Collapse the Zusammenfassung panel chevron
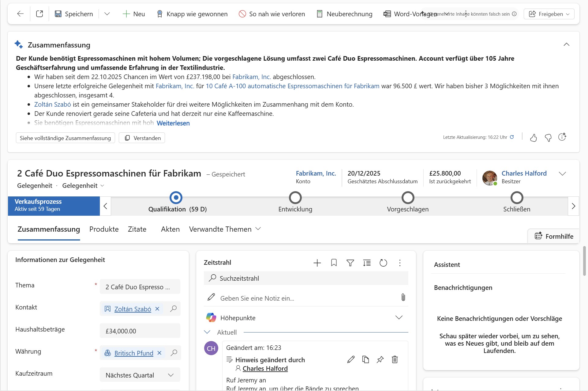Image resolution: width=588 pixels, height=391 pixels. coord(566,45)
